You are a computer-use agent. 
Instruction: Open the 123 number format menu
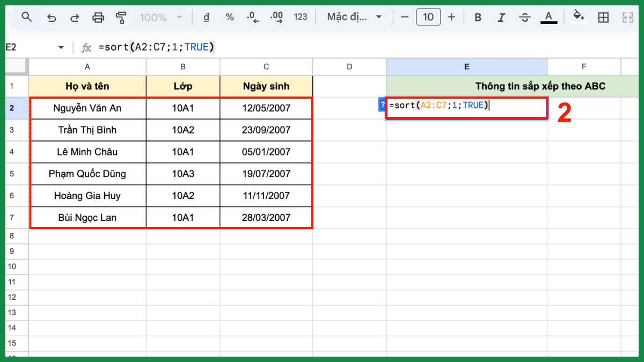click(301, 17)
